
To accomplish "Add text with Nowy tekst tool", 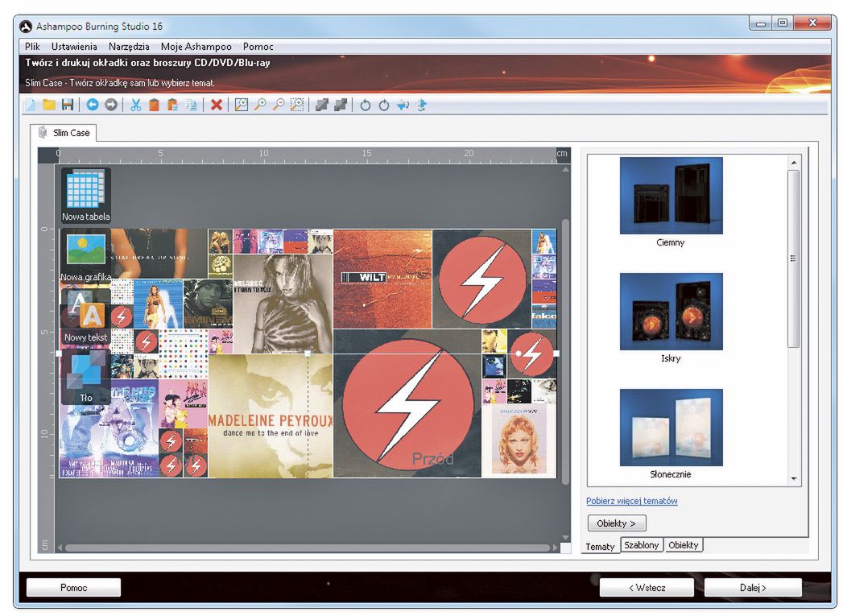I will pos(86,316).
